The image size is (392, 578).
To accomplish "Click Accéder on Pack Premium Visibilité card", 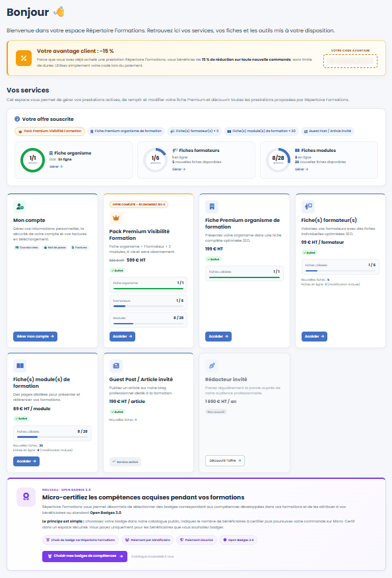I will pos(122,336).
